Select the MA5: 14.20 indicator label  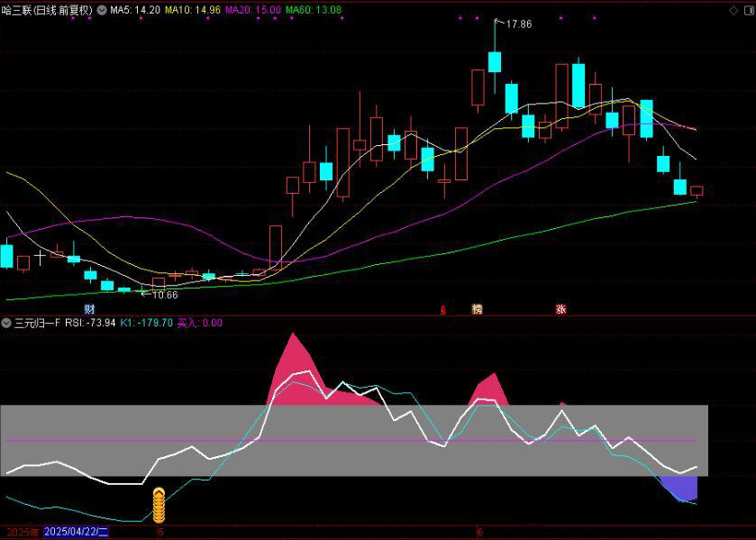(135, 9)
